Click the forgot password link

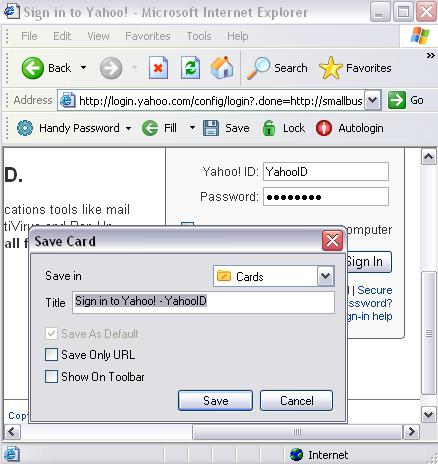(x=370, y=303)
